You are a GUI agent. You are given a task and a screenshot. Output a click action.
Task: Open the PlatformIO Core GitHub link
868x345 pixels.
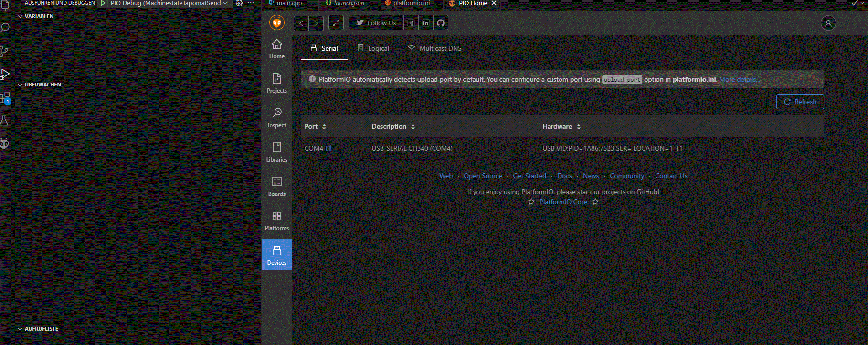(563, 202)
